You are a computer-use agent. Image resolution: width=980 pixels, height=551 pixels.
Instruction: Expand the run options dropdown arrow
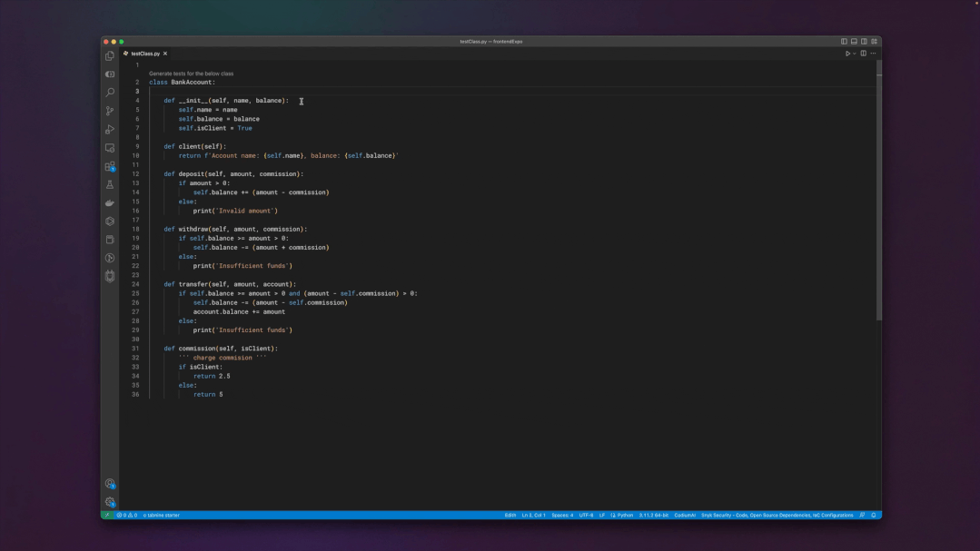pos(855,54)
